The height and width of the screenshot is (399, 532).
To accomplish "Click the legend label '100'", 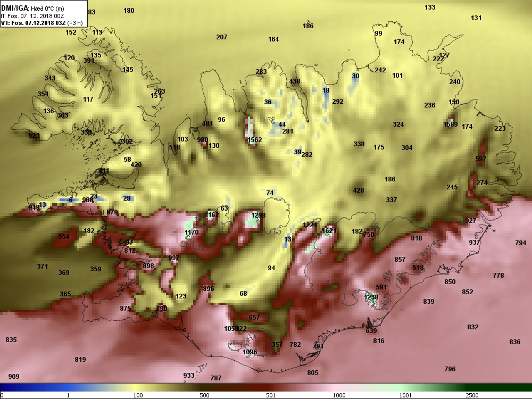I will click(x=138, y=395).
